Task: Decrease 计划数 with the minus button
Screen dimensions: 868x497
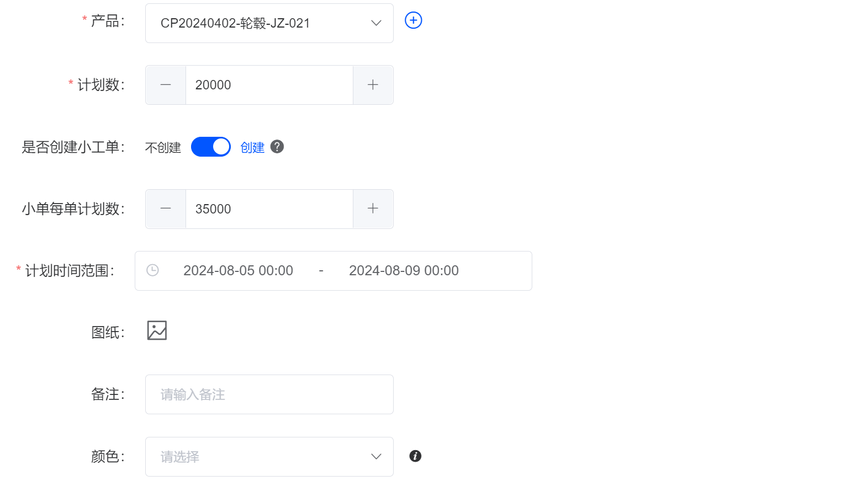Action: [x=166, y=85]
